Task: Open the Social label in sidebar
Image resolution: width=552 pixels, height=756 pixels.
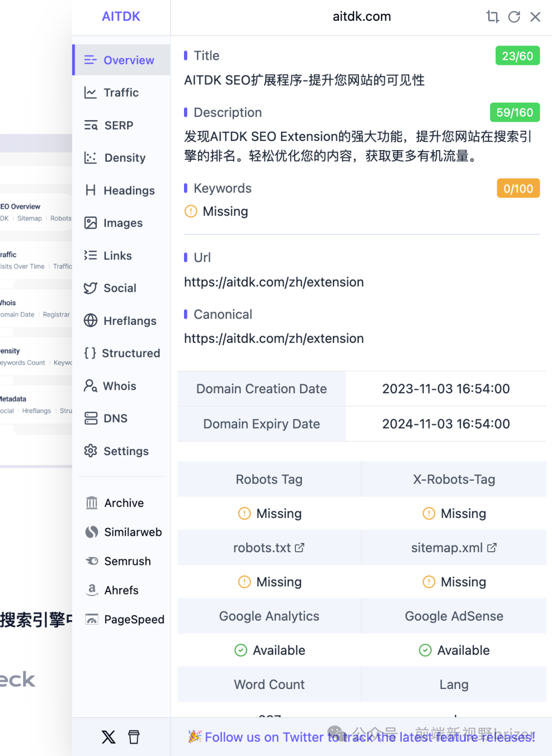Action: (120, 288)
